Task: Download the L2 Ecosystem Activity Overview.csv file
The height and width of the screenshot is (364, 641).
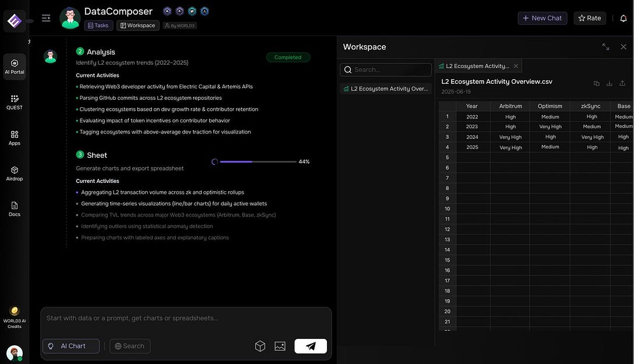Action: click(x=610, y=83)
